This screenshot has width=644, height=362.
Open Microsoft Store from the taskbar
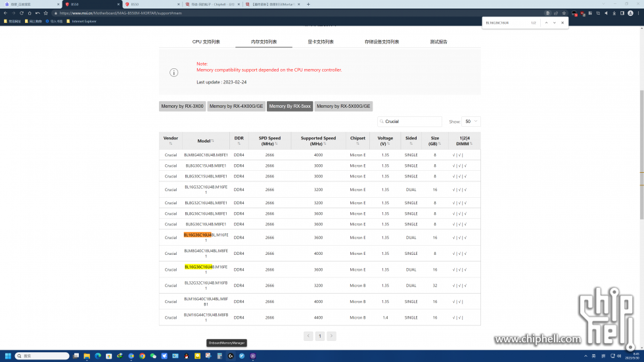[x=109, y=356]
